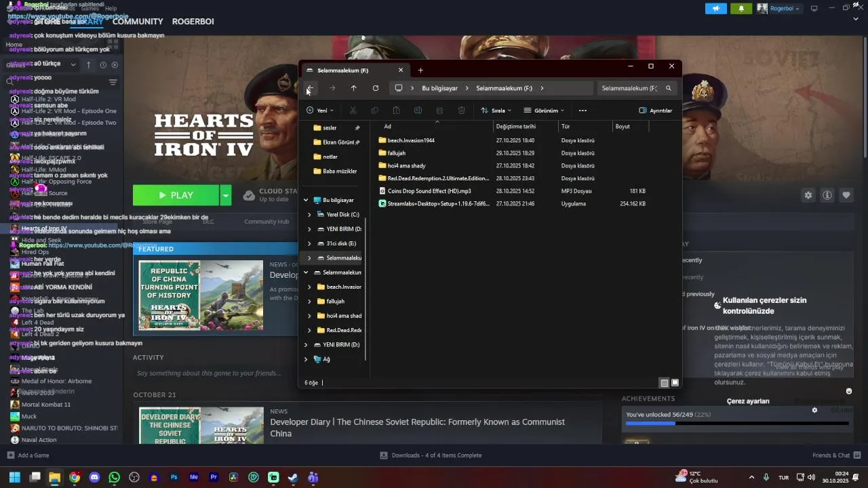Screen dimensions: 868x488
Task: Collapse the Bu bilgisayar tree node
Action: tap(306, 200)
